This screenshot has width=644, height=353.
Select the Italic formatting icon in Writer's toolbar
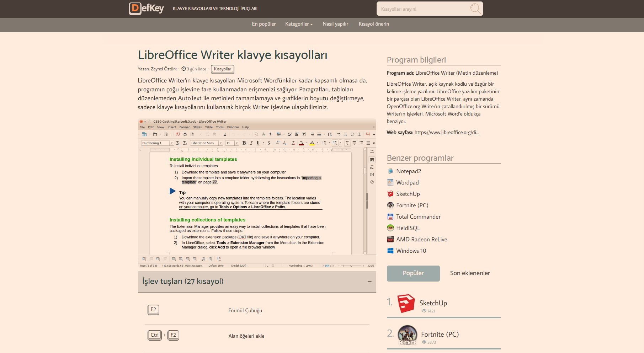pyautogui.click(x=251, y=143)
